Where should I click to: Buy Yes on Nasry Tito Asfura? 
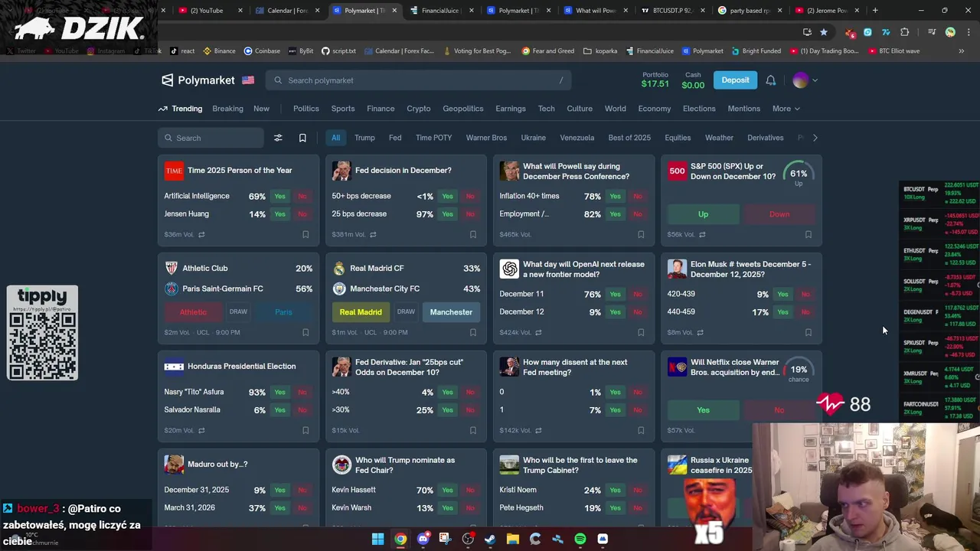(279, 393)
